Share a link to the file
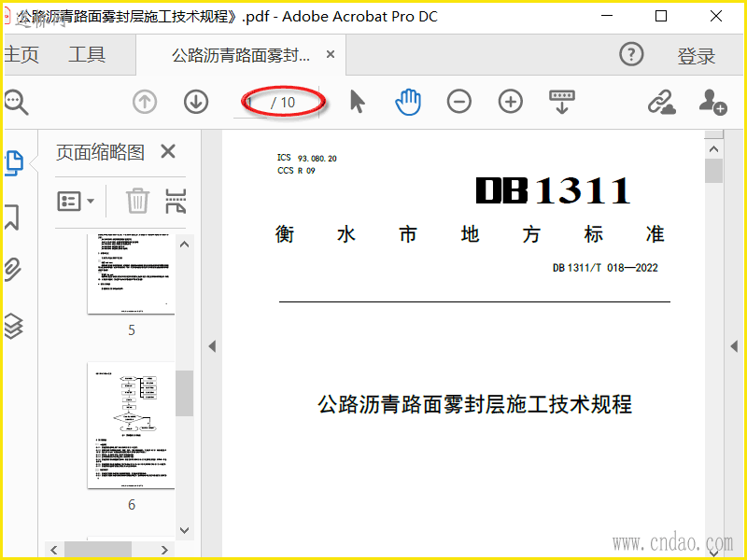 (661, 102)
